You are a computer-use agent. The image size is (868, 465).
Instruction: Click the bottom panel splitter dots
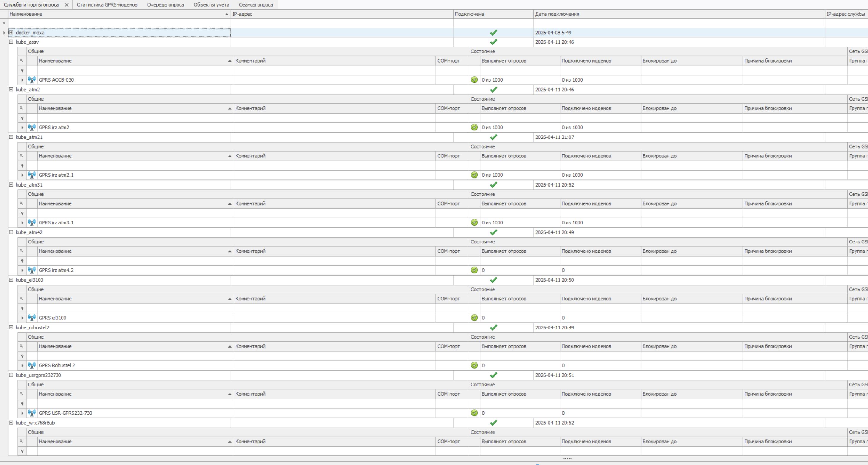[x=567, y=458]
